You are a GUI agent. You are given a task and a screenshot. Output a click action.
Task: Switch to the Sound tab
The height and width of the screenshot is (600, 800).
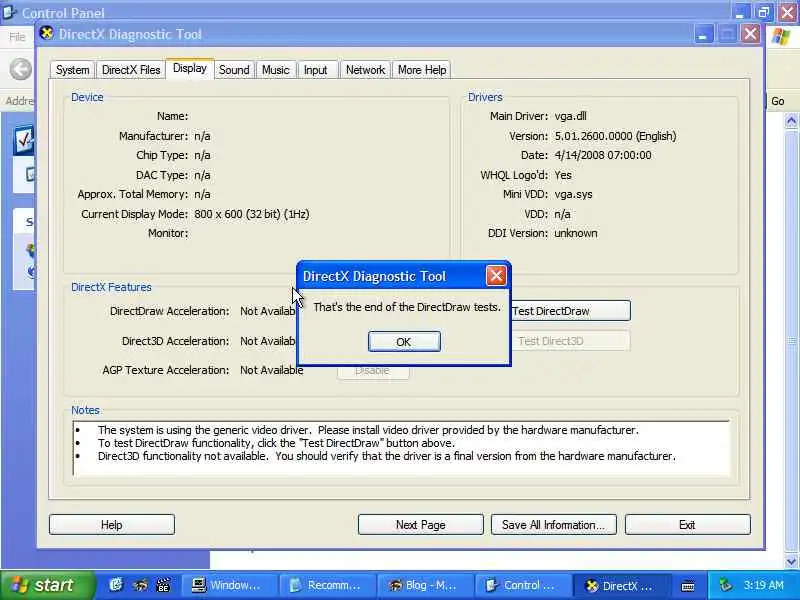(x=234, y=70)
